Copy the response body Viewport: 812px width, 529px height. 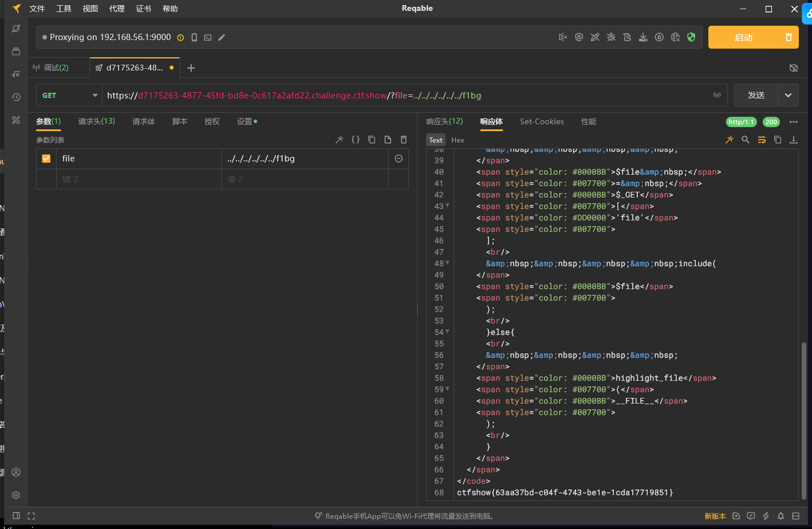[x=778, y=140]
